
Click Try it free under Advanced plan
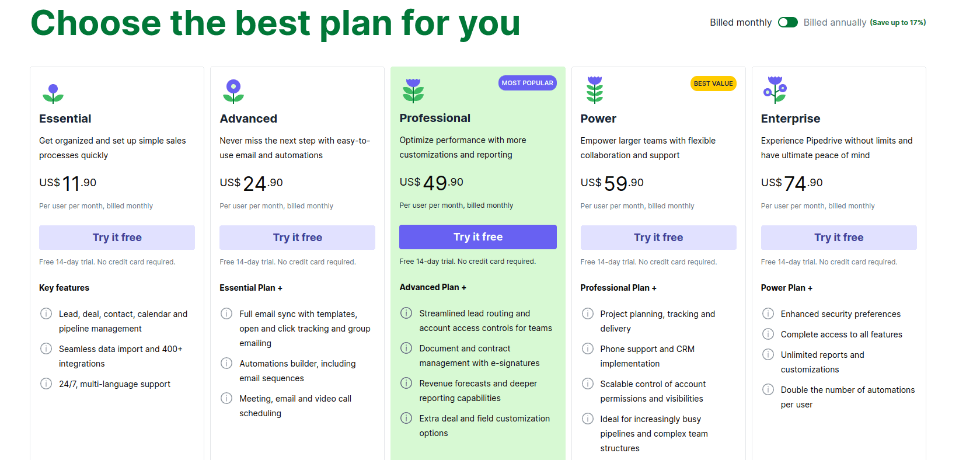click(297, 238)
